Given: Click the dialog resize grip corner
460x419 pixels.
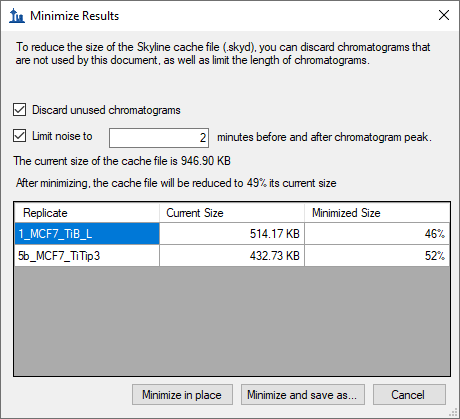Looking at the screenshot, I should [454, 413].
